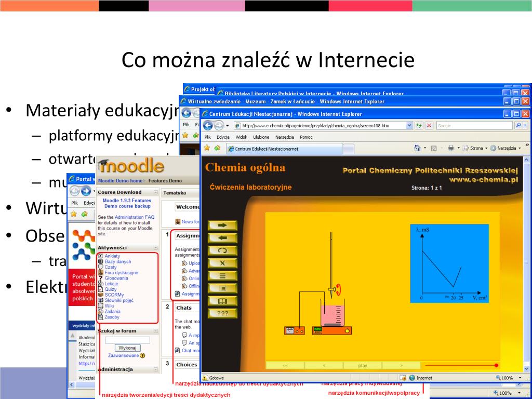Click the rewind << button in animation bar
This screenshot has width=532, height=399.
coord(285,365)
